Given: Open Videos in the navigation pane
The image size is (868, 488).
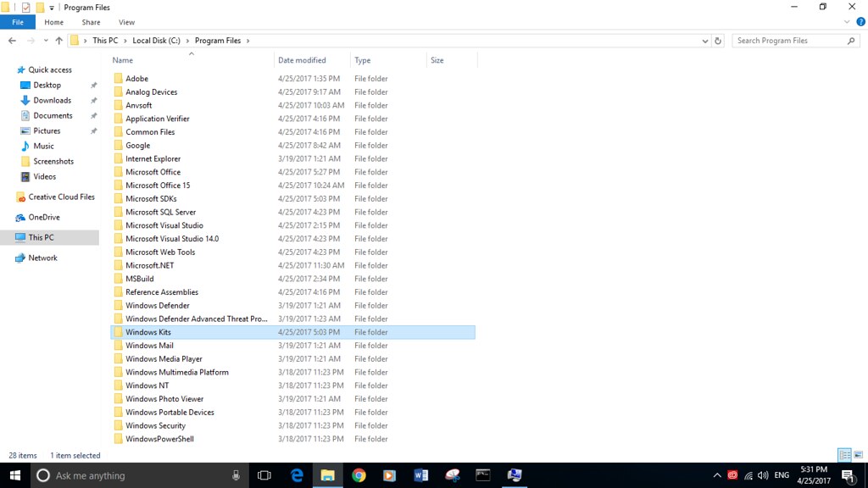Looking at the screenshot, I should tap(44, 176).
